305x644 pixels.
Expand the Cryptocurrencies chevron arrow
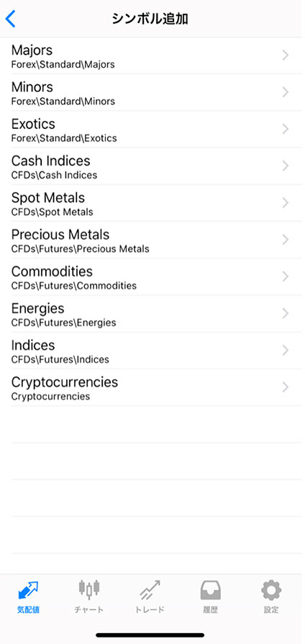coord(286,387)
